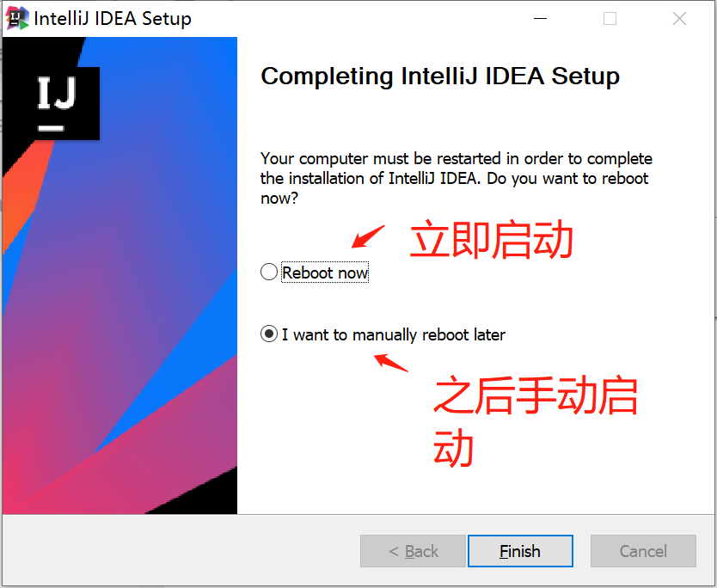This screenshot has height=588, width=717.
Task: Click the disabled Back button
Action: point(413,551)
